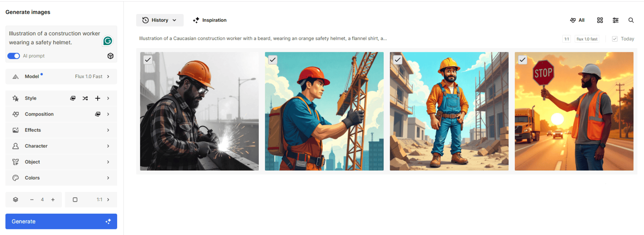
Task: Open the crane worker illustration
Action: (324, 111)
